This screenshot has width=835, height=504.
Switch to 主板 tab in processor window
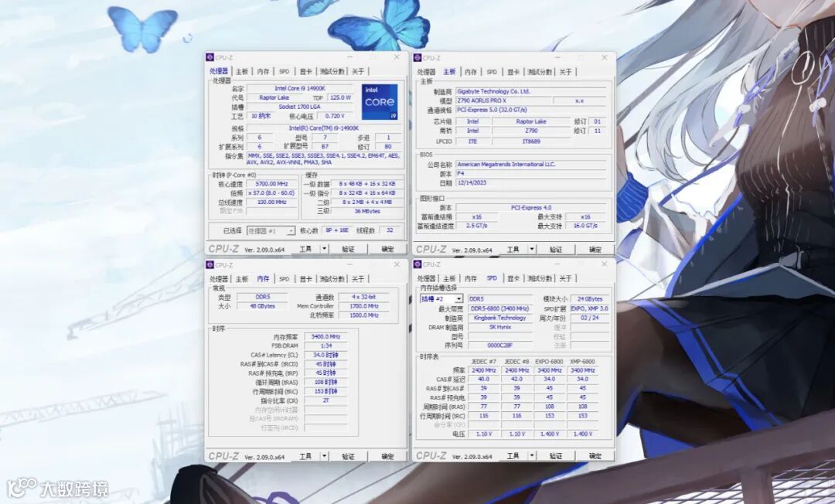(x=242, y=71)
